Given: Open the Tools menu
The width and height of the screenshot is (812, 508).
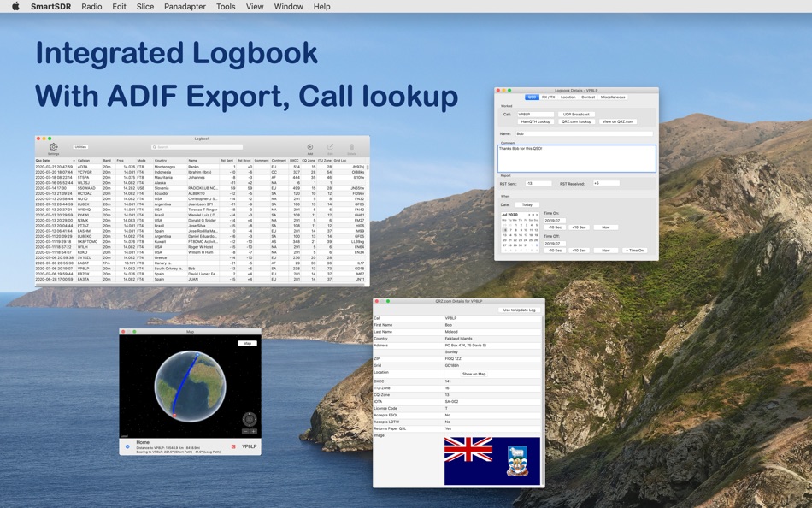Looking at the screenshot, I should pyautogui.click(x=226, y=6).
